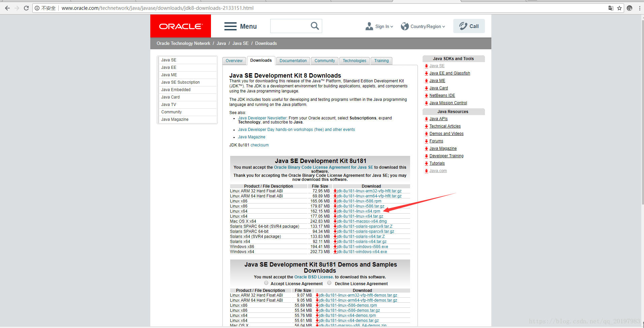
Task: Click red arrow icon beside Java APIs
Action: pos(426,119)
